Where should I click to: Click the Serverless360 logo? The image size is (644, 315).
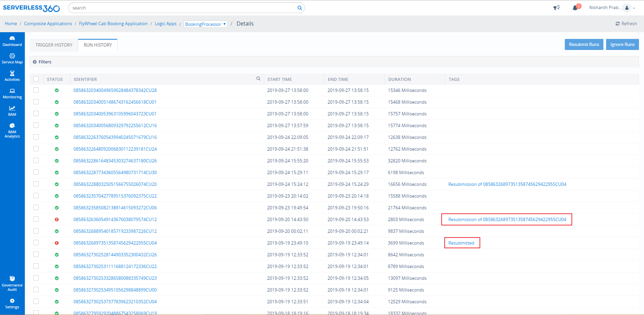click(x=31, y=8)
